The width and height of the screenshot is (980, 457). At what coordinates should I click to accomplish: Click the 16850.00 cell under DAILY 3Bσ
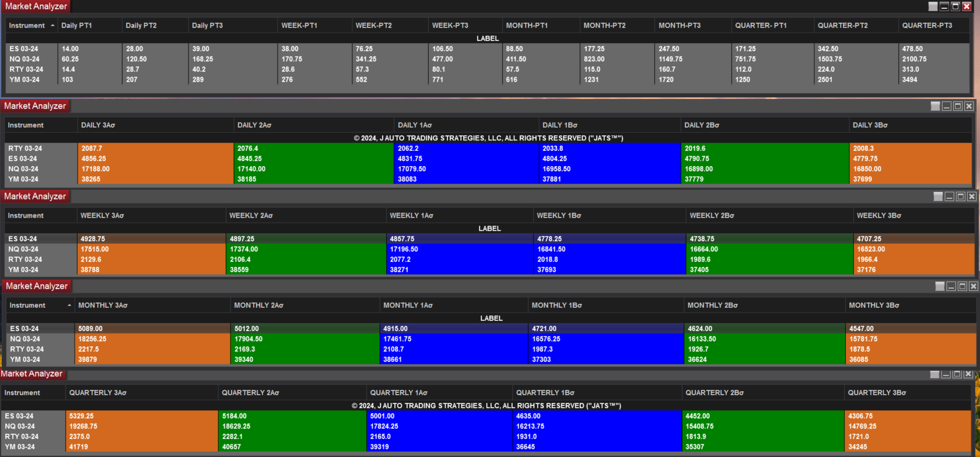point(911,169)
